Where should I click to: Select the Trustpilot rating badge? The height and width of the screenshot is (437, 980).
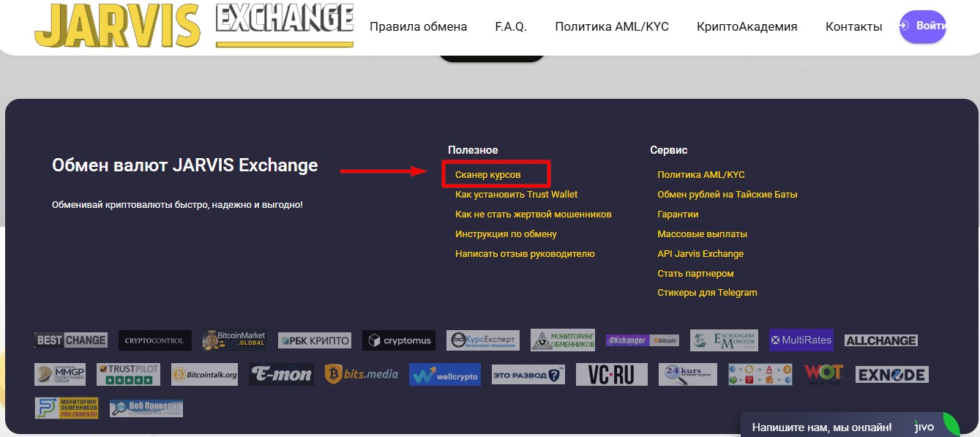[128, 373]
